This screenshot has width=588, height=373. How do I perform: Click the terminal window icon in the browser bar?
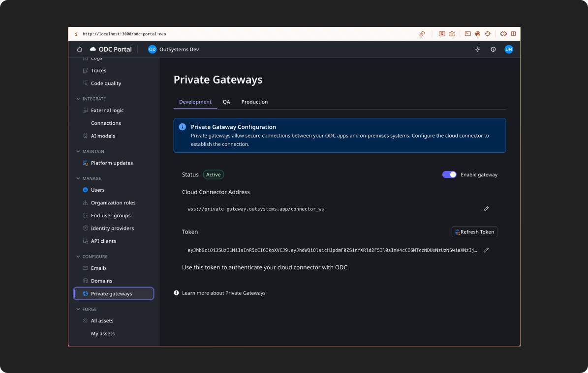coord(467,34)
